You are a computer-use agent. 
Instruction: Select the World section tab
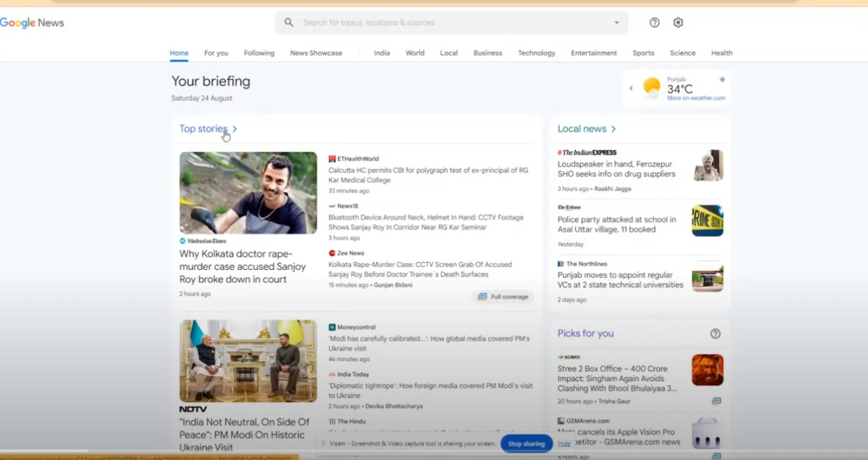click(x=415, y=53)
